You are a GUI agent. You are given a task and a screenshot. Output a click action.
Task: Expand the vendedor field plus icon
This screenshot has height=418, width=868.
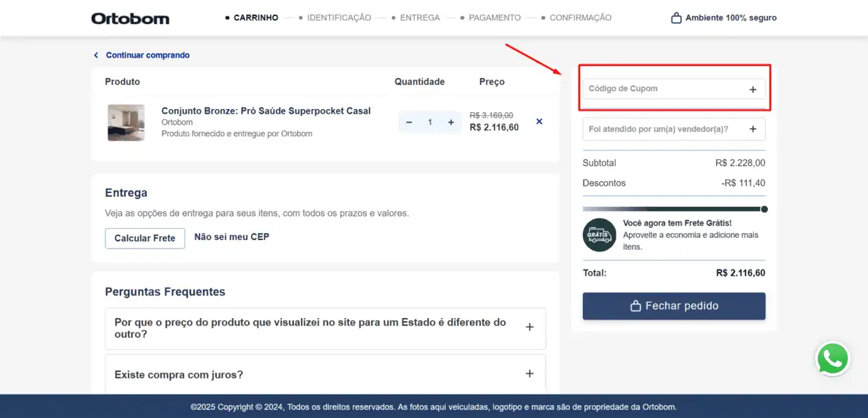pyautogui.click(x=753, y=129)
